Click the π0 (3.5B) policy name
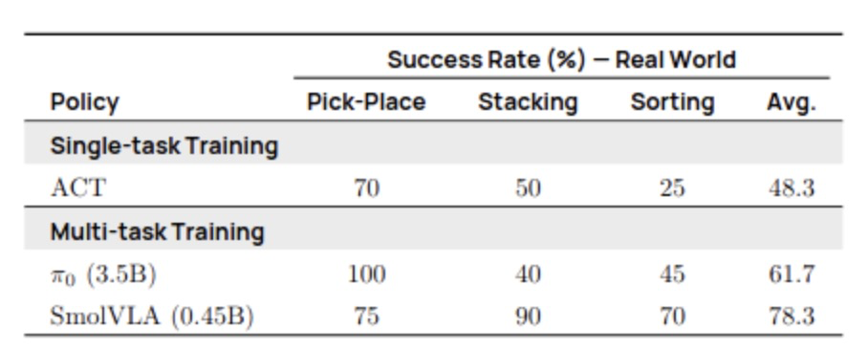 (103, 274)
